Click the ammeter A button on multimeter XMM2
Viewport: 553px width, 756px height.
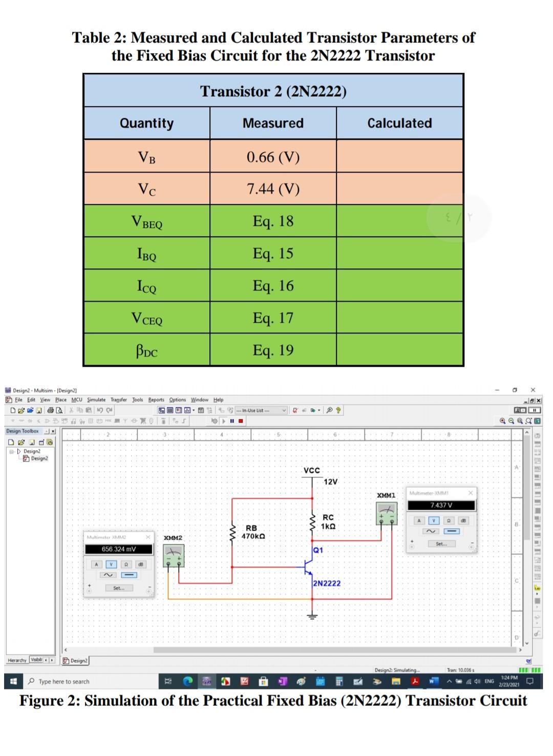point(97,564)
